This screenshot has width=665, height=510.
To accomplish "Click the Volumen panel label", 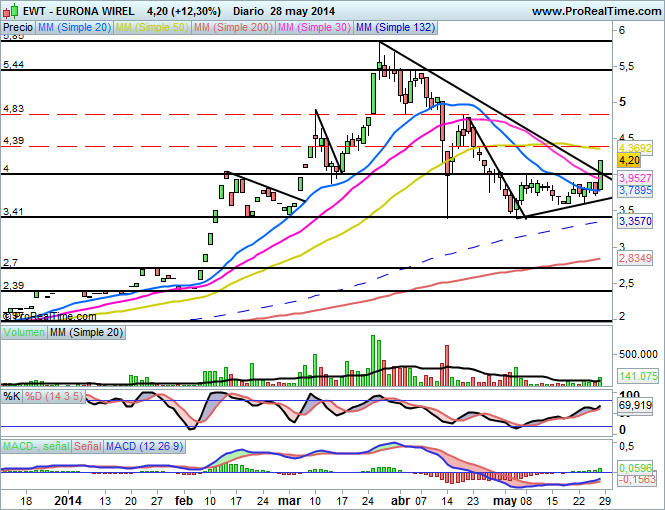I will (x=24, y=332).
